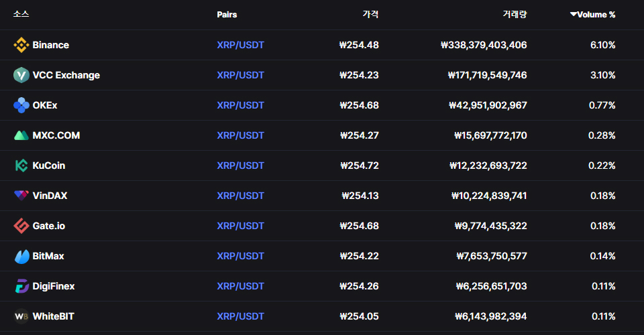
Task: Open the DigiFinex XRP/USDT pair link
Action: click(240, 286)
